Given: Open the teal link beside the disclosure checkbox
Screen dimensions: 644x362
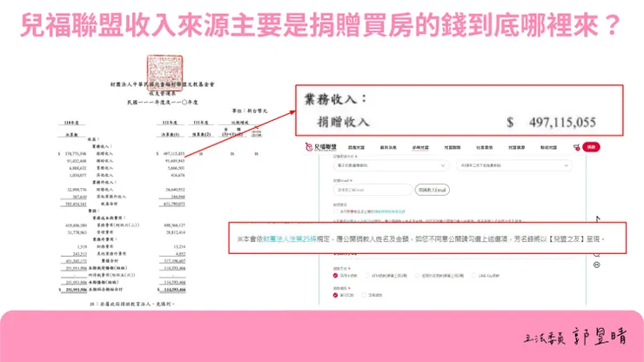Looking at the screenshot, I should [389, 211].
